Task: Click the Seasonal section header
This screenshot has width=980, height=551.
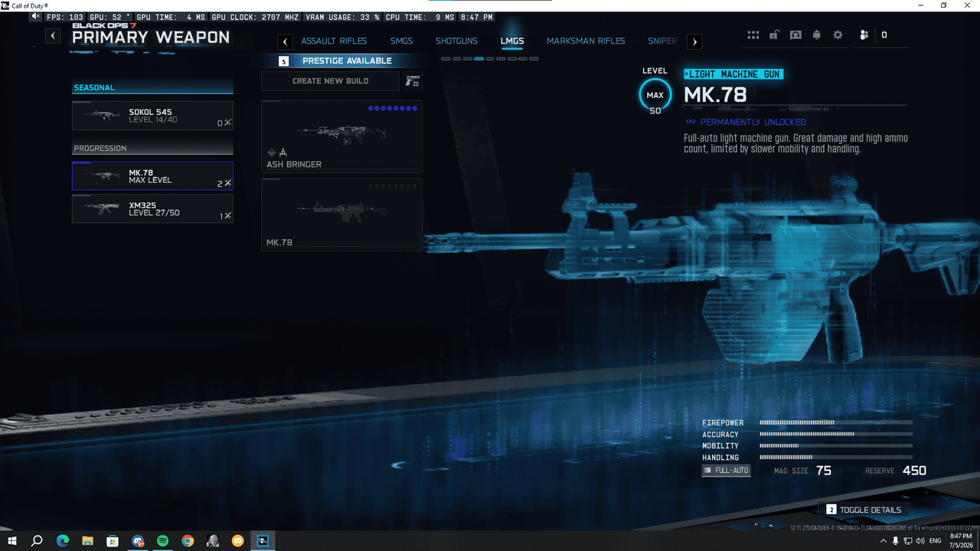Action: (x=152, y=87)
